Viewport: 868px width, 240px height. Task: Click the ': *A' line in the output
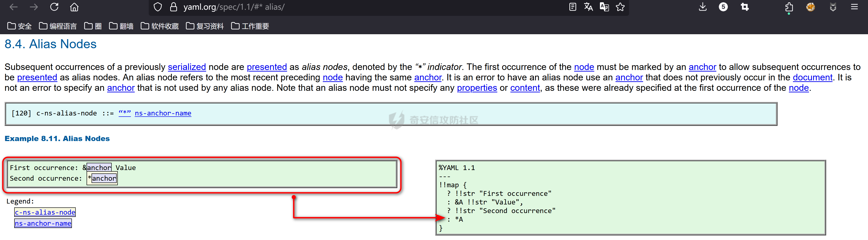(455, 219)
